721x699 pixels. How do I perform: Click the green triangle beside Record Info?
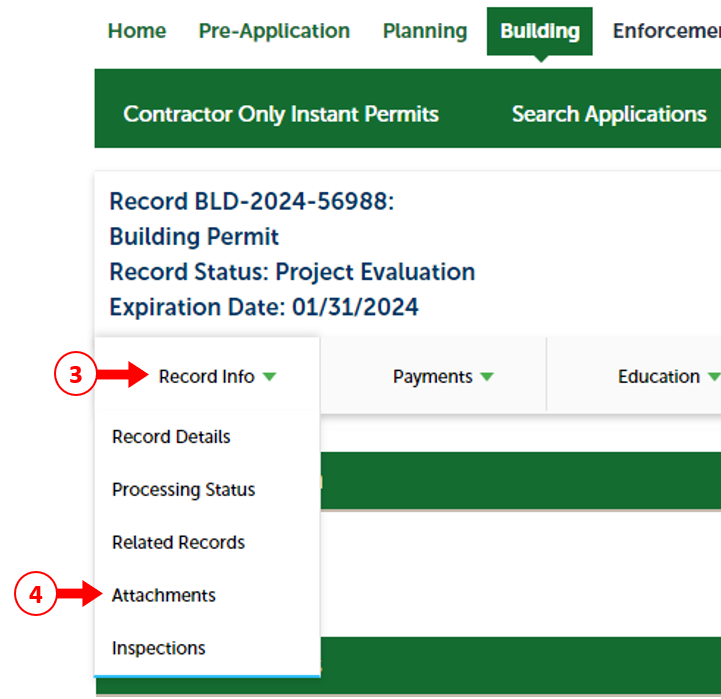coord(270,378)
